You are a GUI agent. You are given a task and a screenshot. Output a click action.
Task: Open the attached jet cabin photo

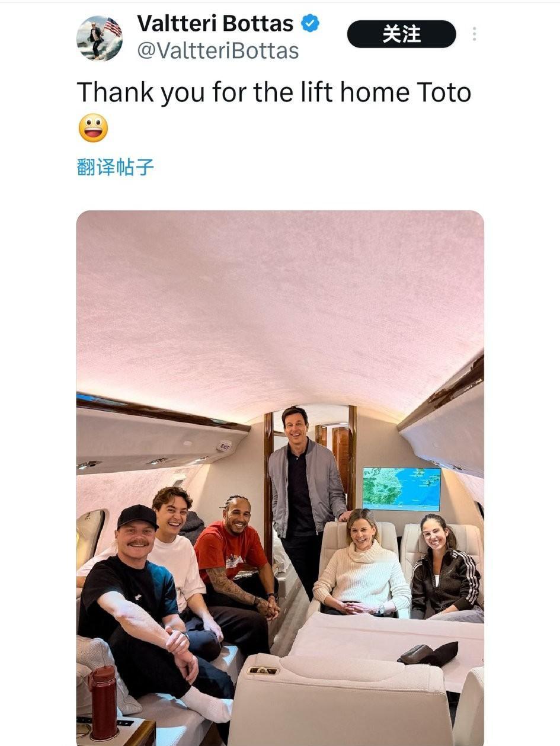click(280, 478)
